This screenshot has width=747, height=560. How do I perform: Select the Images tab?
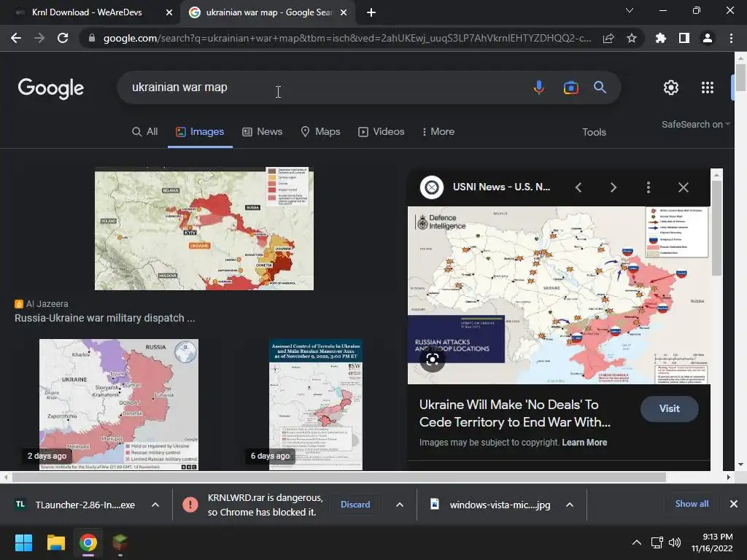(x=200, y=131)
